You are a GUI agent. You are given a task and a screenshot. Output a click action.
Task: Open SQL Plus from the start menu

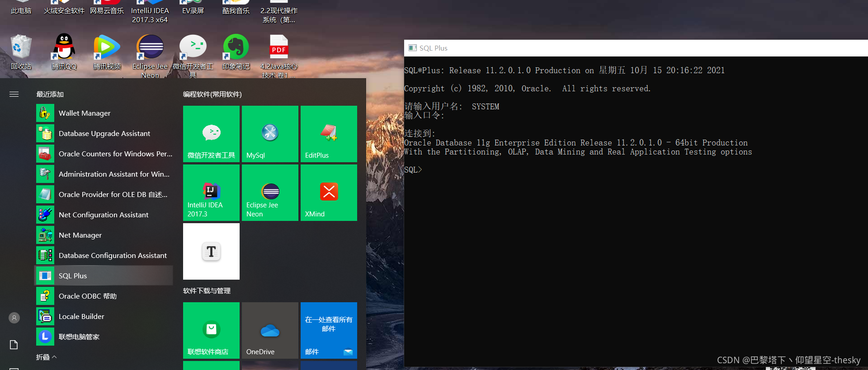[104, 276]
